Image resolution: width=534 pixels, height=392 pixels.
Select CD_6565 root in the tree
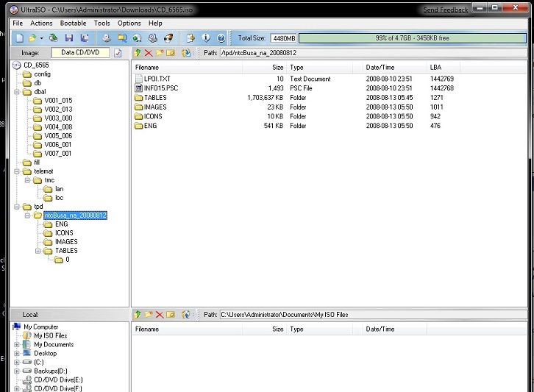pos(36,65)
